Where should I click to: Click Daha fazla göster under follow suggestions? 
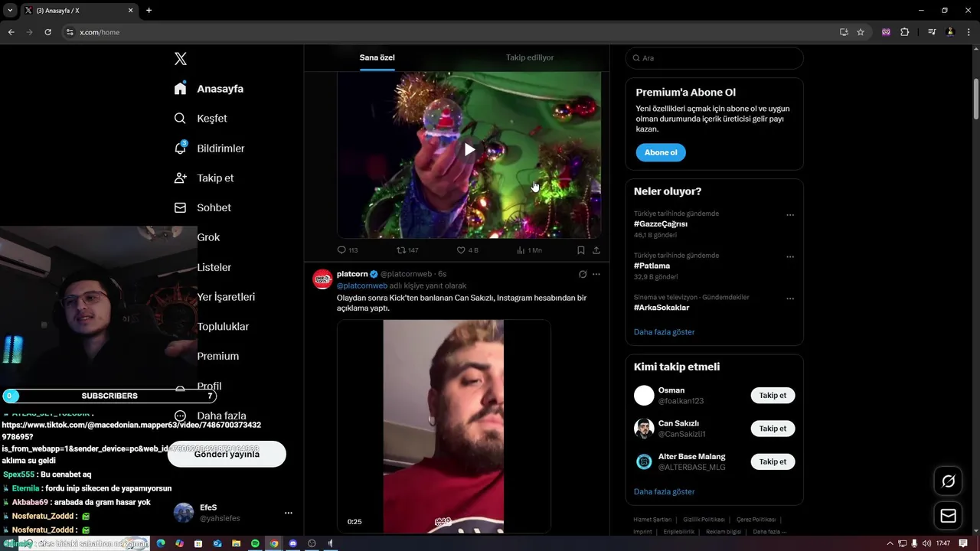pyautogui.click(x=665, y=491)
